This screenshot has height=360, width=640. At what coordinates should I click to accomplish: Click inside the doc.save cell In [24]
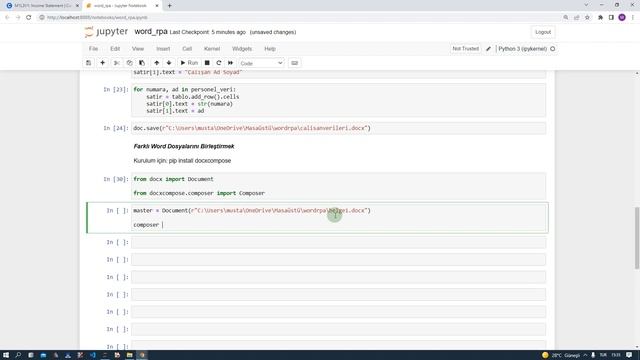[338, 128]
